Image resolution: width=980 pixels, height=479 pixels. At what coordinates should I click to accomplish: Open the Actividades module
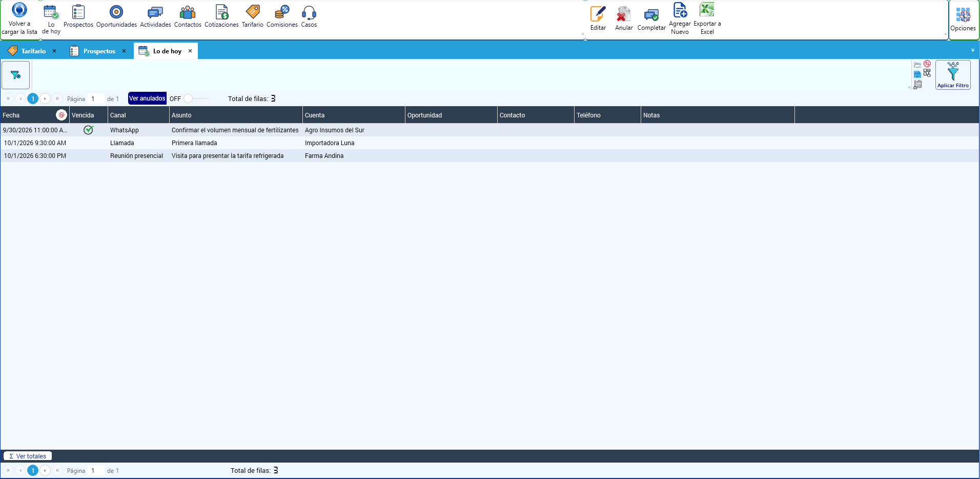(x=155, y=16)
